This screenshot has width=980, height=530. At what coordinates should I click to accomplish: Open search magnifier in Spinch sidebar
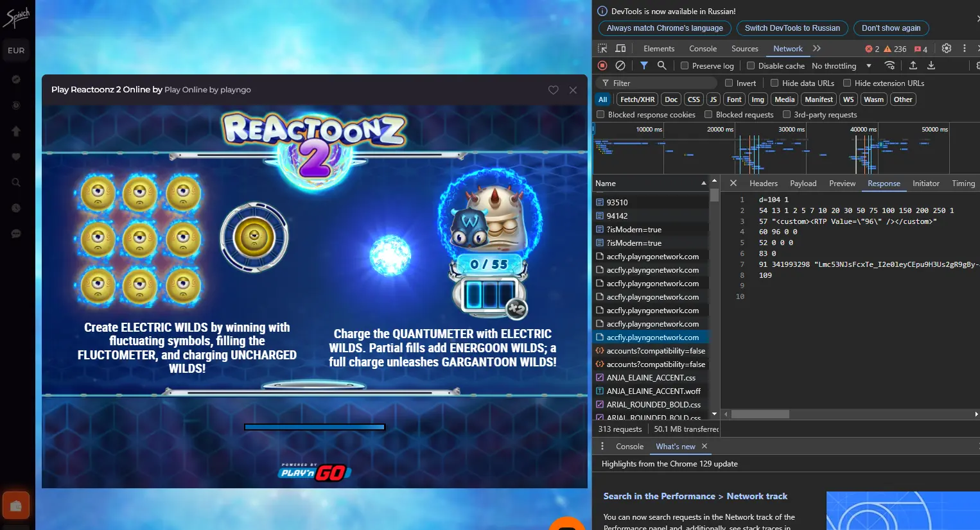(x=16, y=182)
